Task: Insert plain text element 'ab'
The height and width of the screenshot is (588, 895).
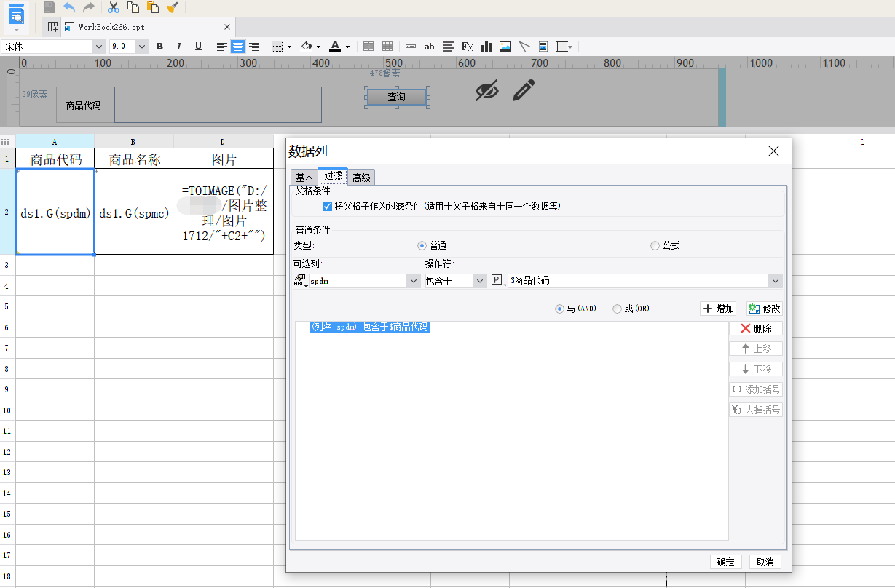Action: point(430,47)
